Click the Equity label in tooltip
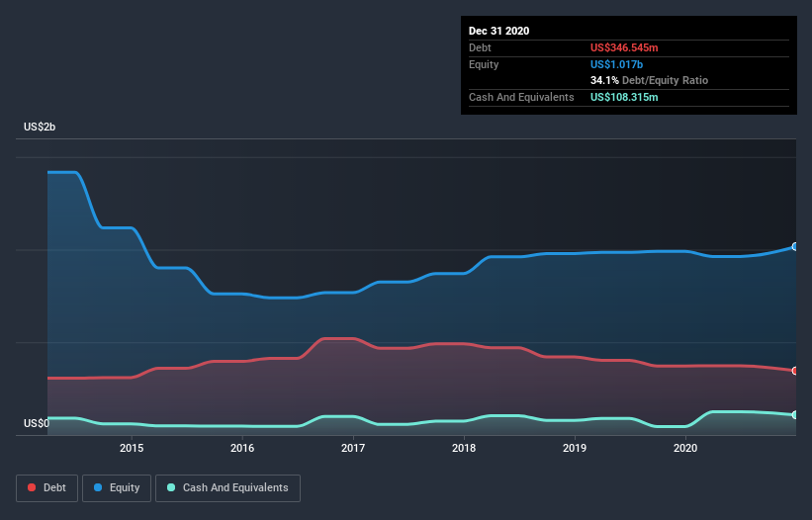The image size is (812, 520). tap(484, 64)
